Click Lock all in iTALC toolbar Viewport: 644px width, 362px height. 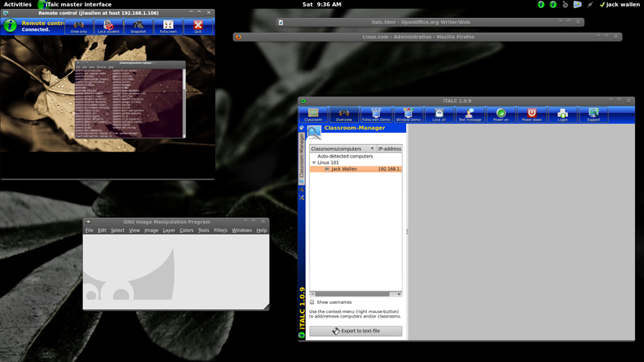439,115
